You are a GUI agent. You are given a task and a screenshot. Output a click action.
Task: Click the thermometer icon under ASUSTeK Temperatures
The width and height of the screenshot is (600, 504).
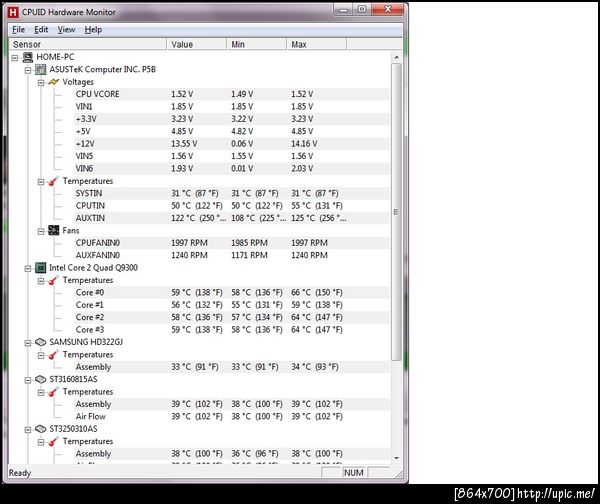point(54,181)
